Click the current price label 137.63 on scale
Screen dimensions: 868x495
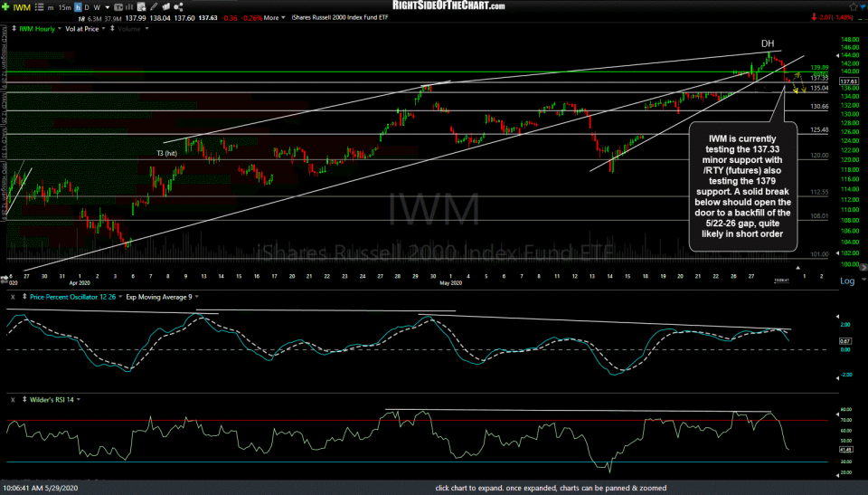tap(849, 81)
